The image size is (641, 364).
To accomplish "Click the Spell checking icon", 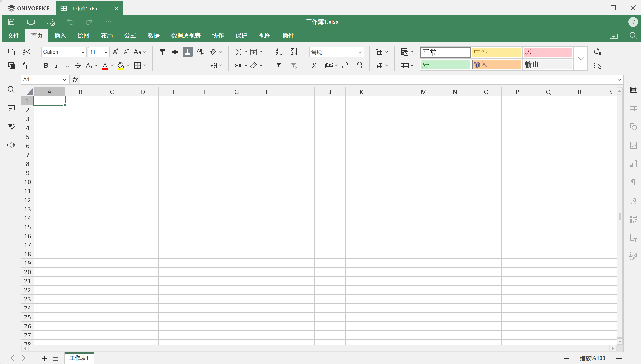I will [x=11, y=127].
